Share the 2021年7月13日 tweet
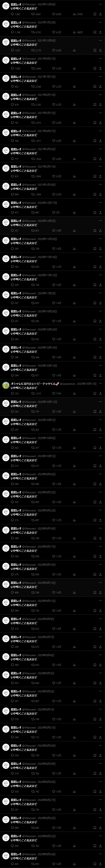The height and width of the screenshot is (868, 105). point(100,87)
